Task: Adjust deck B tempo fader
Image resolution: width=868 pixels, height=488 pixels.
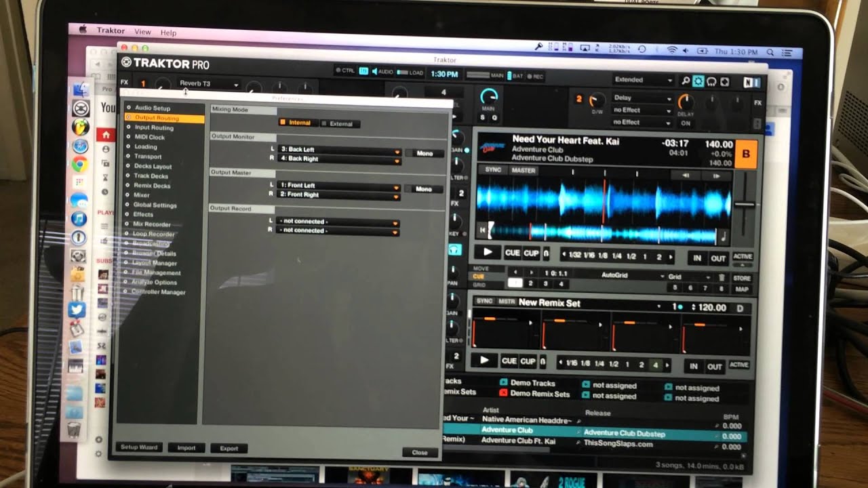Action: click(x=745, y=205)
